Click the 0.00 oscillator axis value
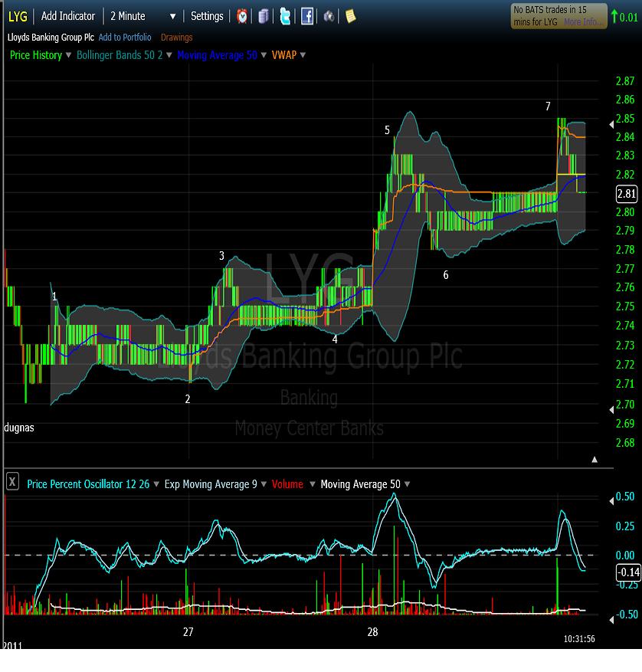The image size is (642, 672). coord(625,556)
